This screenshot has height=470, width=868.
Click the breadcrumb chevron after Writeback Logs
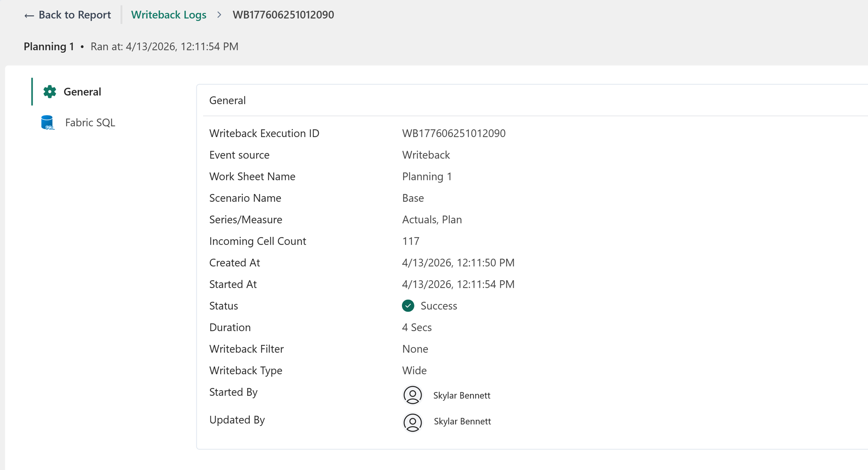pos(219,15)
